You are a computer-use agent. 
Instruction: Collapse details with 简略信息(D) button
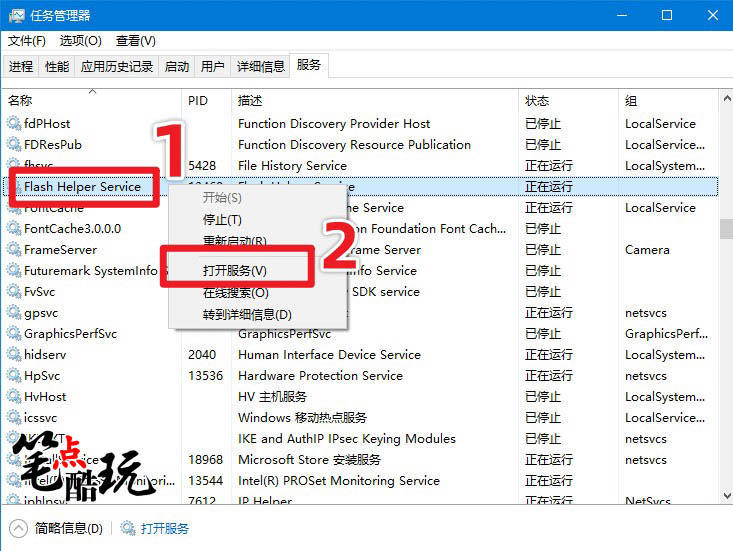[56, 529]
